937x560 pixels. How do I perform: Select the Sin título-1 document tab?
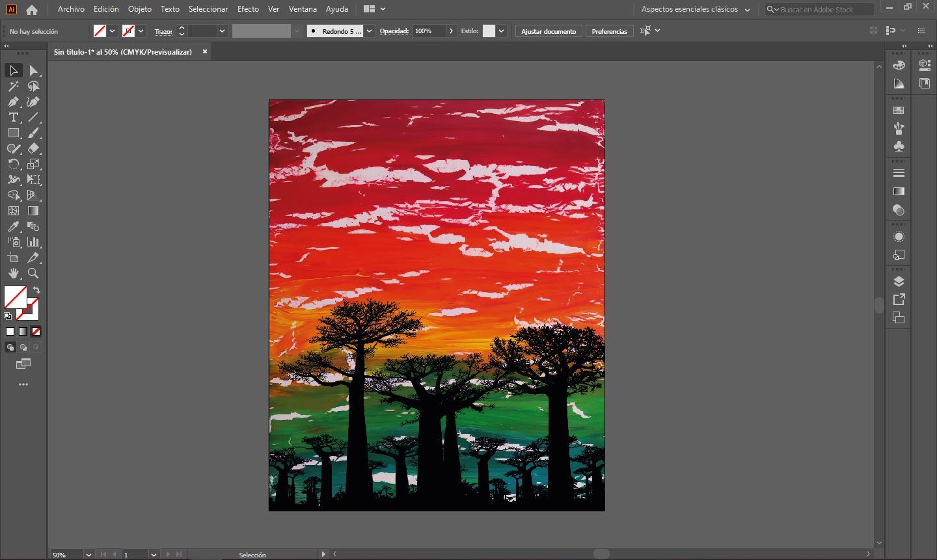coord(123,51)
